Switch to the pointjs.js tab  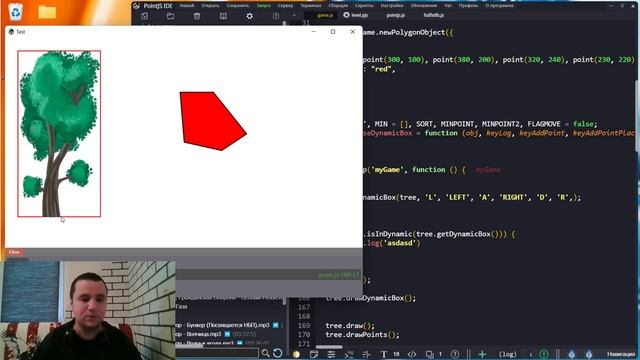coord(396,15)
